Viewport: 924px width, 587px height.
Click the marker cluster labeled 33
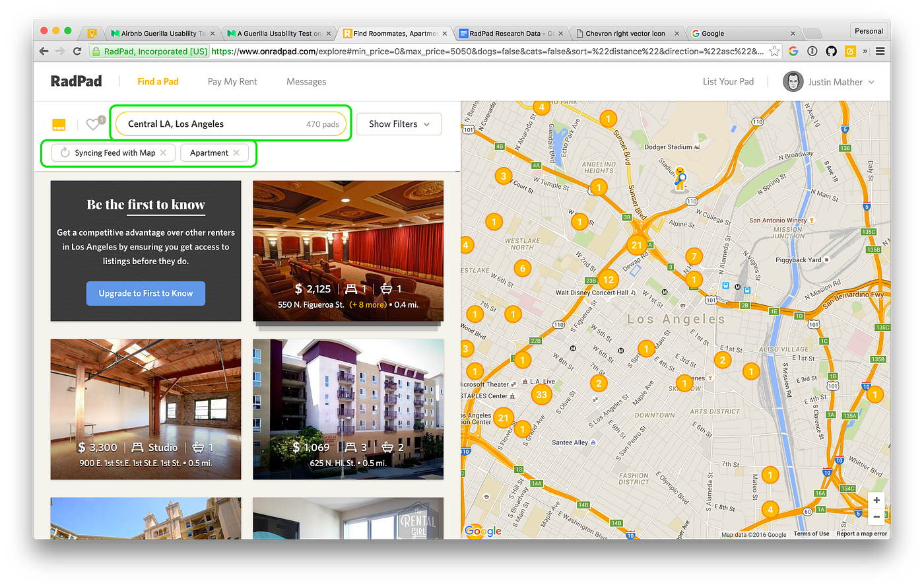tap(542, 394)
